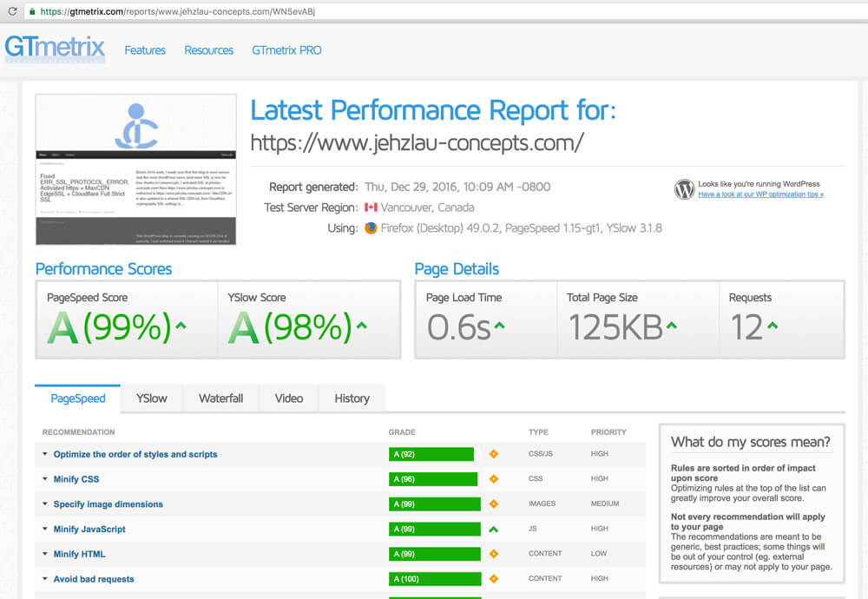Click the browser reload icon
The height and width of the screenshot is (599, 868).
click(x=12, y=11)
